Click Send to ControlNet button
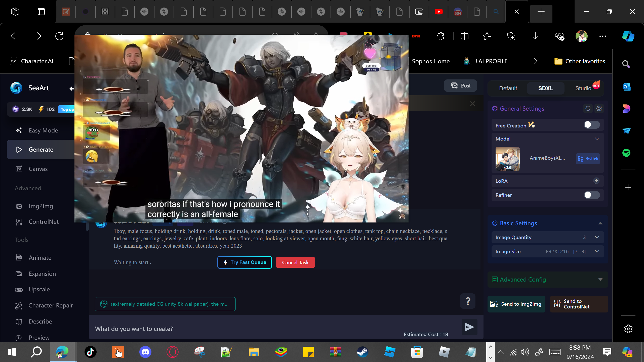Viewport: 644px width, 362px height. (x=579, y=304)
